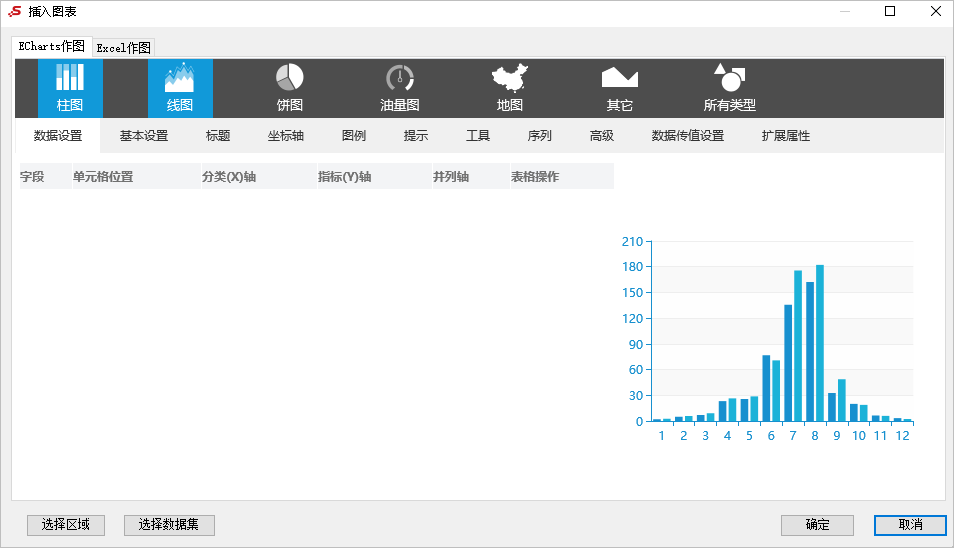Go to the 坐标轴 settings tab
954x548 pixels.
(x=286, y=136)
